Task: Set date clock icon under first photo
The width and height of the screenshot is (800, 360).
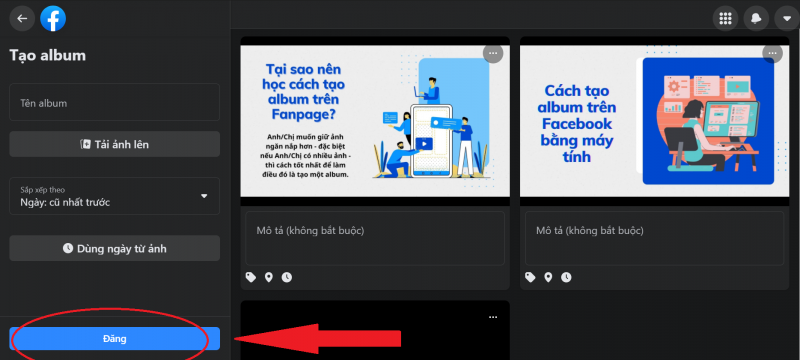Action: 287,277
